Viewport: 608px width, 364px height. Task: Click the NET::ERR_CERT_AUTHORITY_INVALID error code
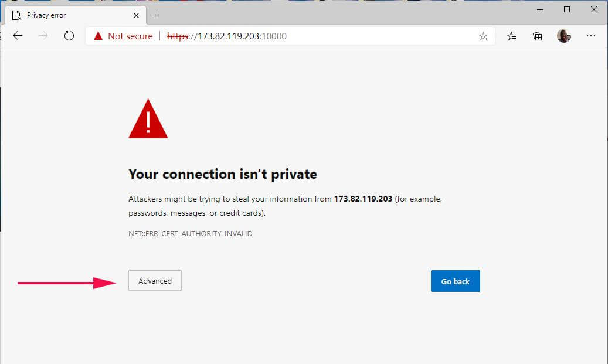click(191, 233)
